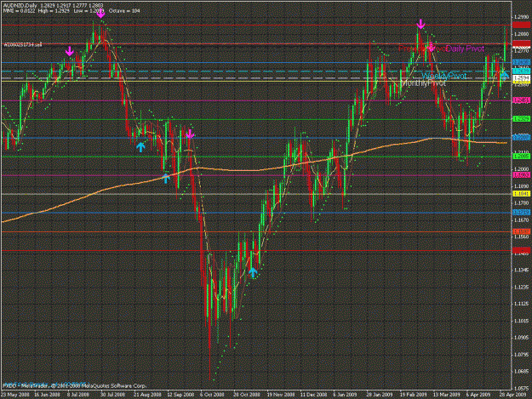The height and width of the screenshot is (399, 532).
Task: Click the '19 Nov 2008' date on the time axis
Action: pos(281,395)
